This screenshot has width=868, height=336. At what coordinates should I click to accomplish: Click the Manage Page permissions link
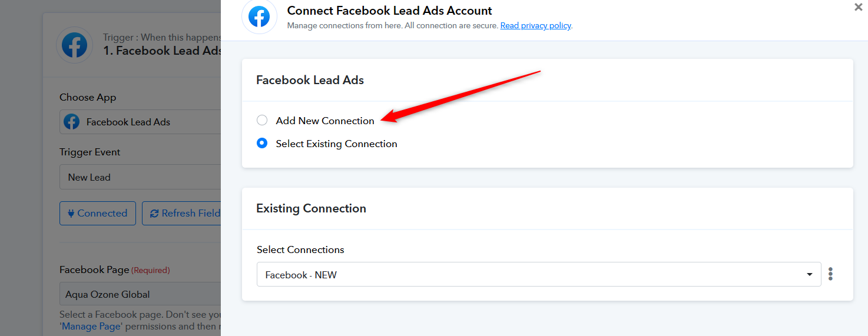92,326
